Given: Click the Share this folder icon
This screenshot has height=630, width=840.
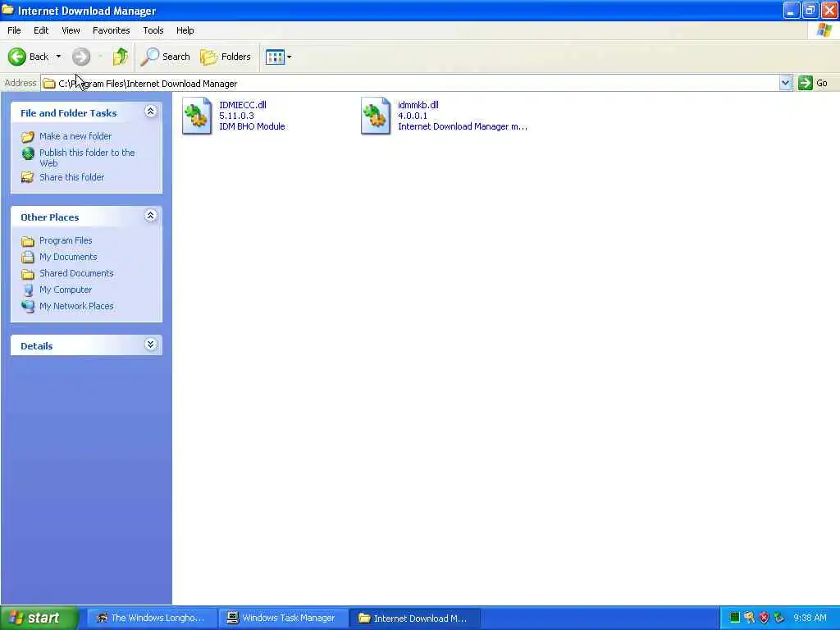Looking at the screenshot, I should tap(27, 177).
